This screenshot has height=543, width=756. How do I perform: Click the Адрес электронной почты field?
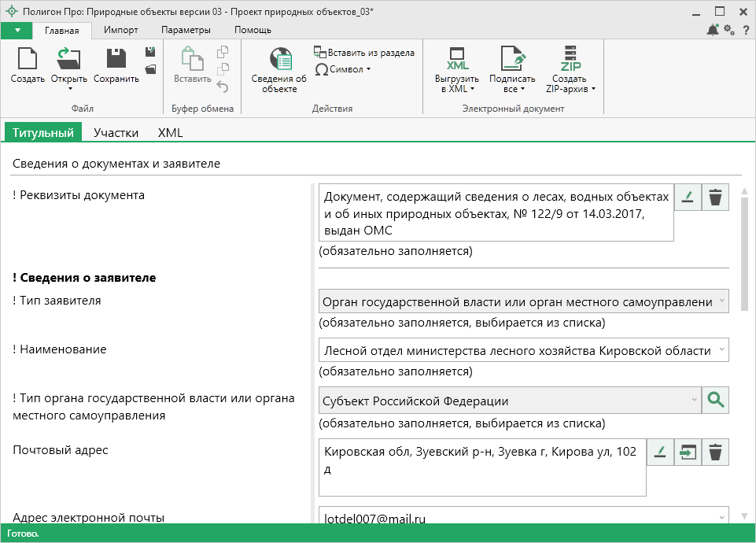(518, 518)
